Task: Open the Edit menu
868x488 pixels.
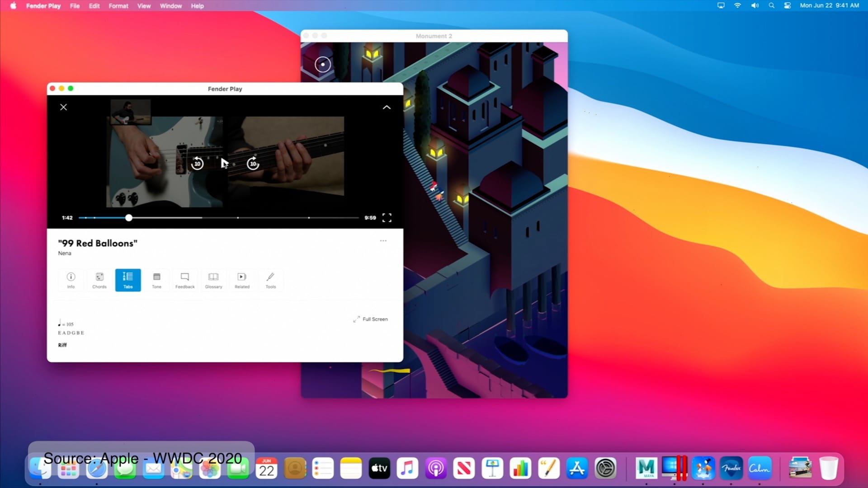Action: 94,6
